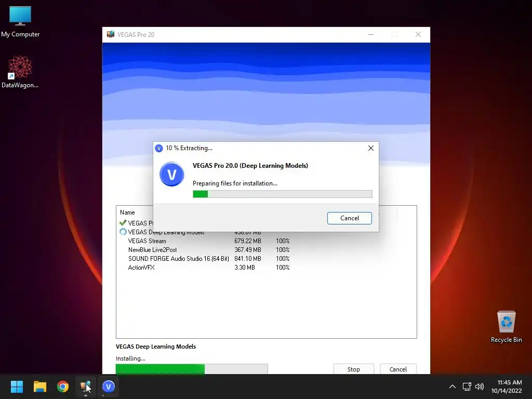Close the Extracting dialog
This screenshot has height=399, width=532.
click(x=371, y=148)
